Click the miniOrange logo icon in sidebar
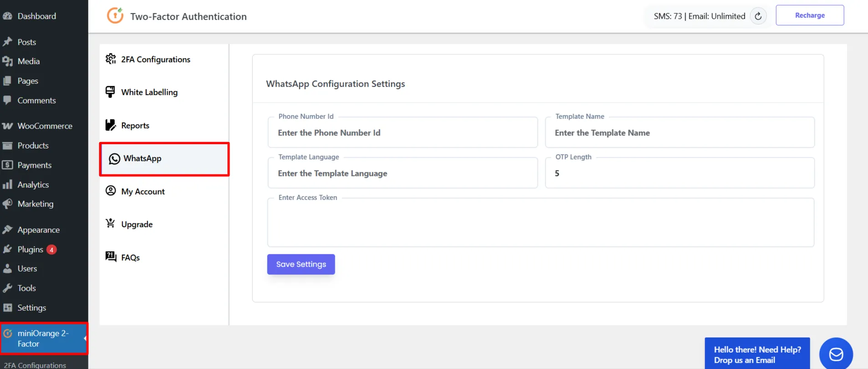Screen dimensions: 868x369 click(x=8, y=333)
